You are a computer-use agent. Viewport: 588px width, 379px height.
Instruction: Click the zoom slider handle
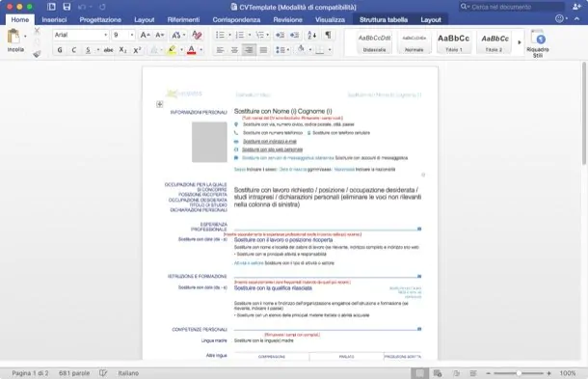click(x=519, y=373)
